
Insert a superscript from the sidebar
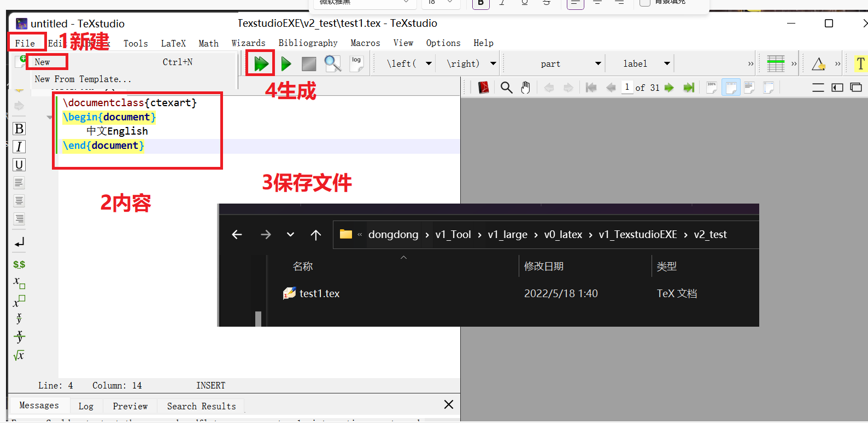tap(19, 300)
